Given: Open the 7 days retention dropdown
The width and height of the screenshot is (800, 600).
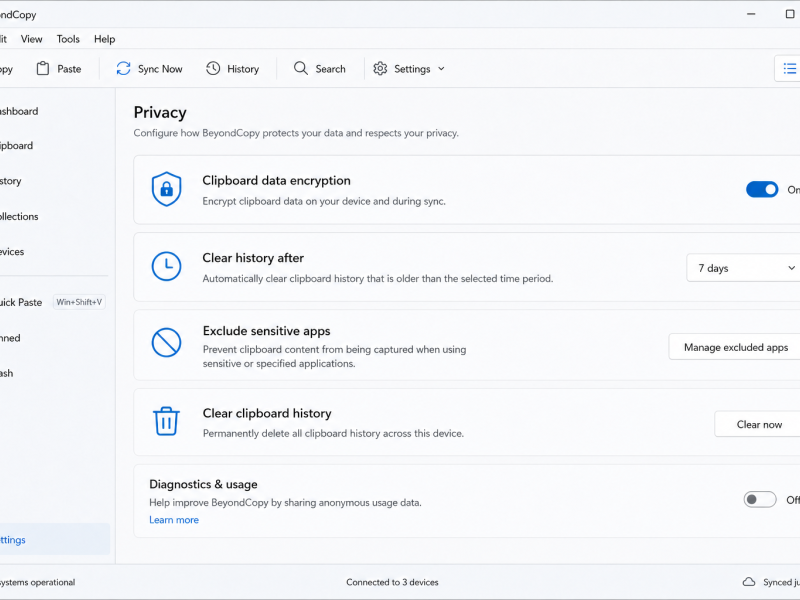Looking at the screenshot, I should tap(743, 268).
